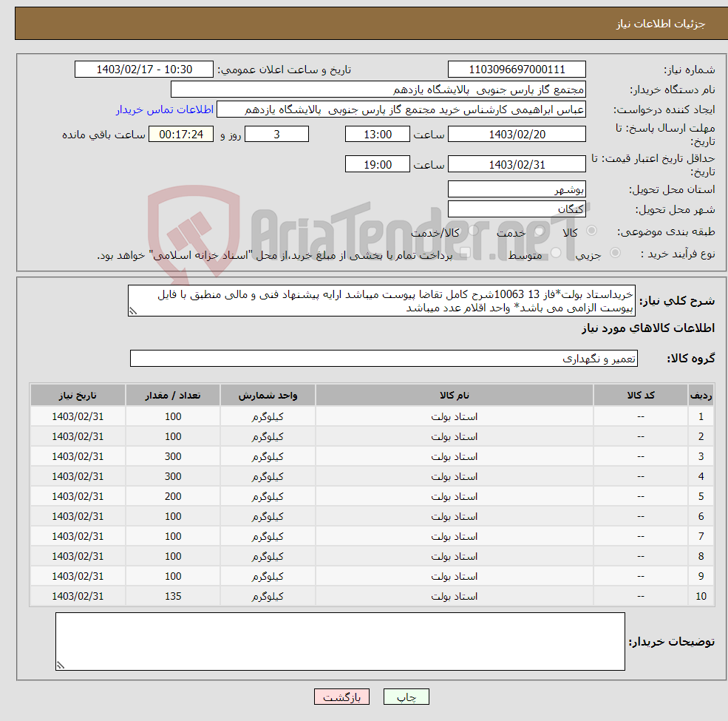
Task: Select the متوسط purchase type radio
Action: tap(556, 253)
